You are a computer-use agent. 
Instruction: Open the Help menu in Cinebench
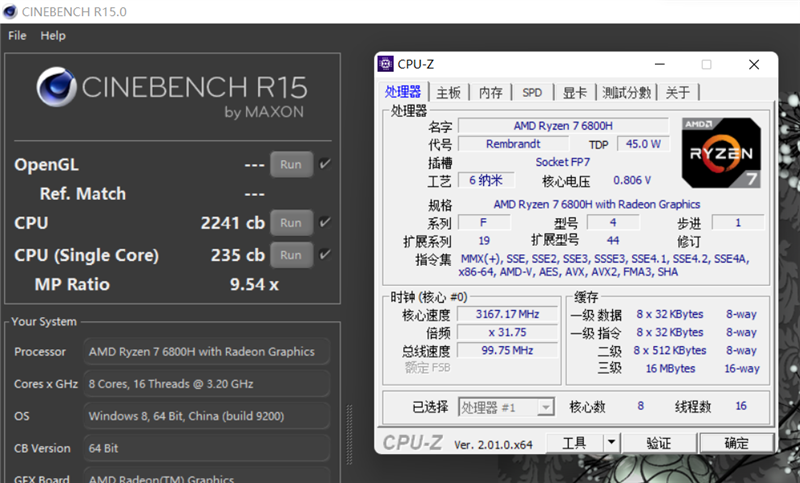(53, 36)
